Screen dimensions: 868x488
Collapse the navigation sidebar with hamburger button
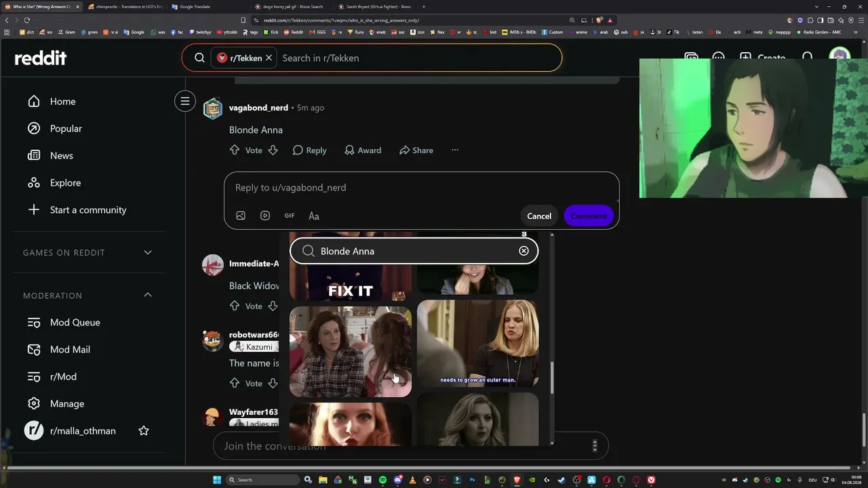[184, 102]
